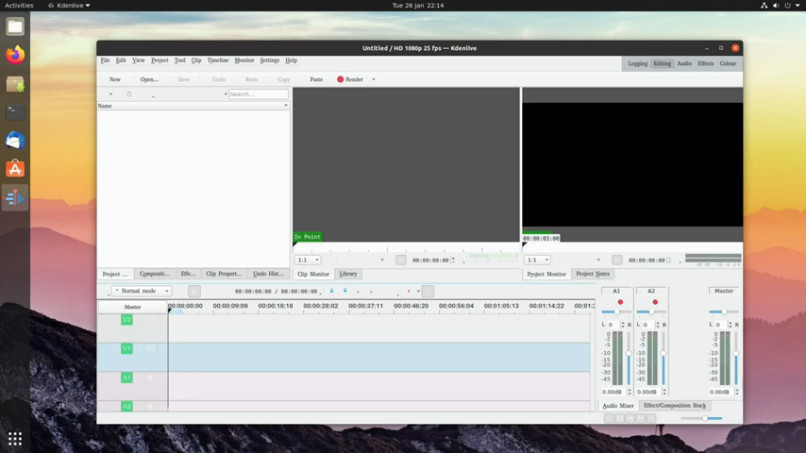Mute audio track A1 speaker icon
Image resolution: width=806 pixels, height=453 pixels.
click(x=151, y=377)
